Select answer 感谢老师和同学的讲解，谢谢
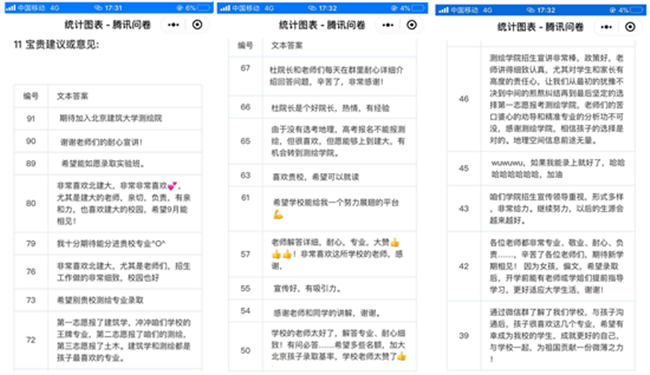650x375 pixels. [x=327, y=313]
